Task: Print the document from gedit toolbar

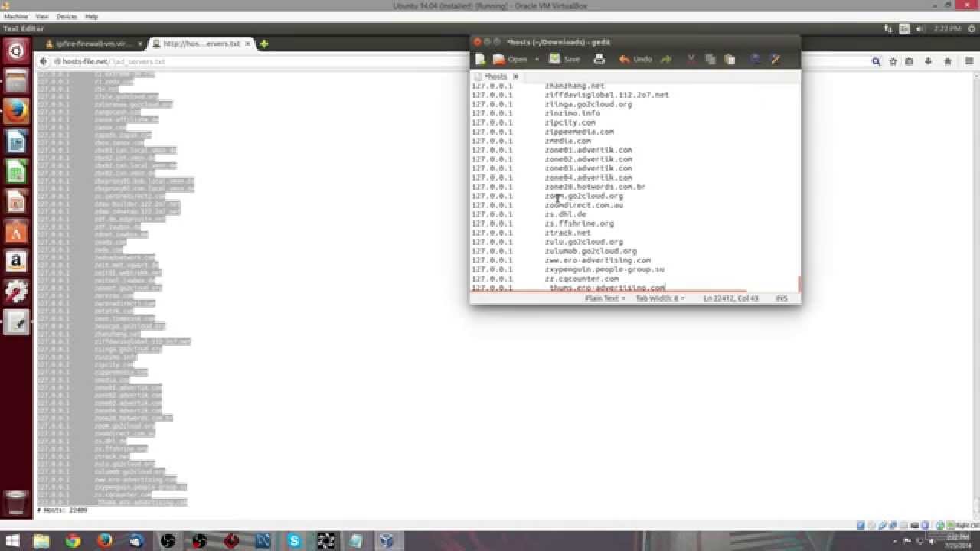Action: (x=599, y=59)
